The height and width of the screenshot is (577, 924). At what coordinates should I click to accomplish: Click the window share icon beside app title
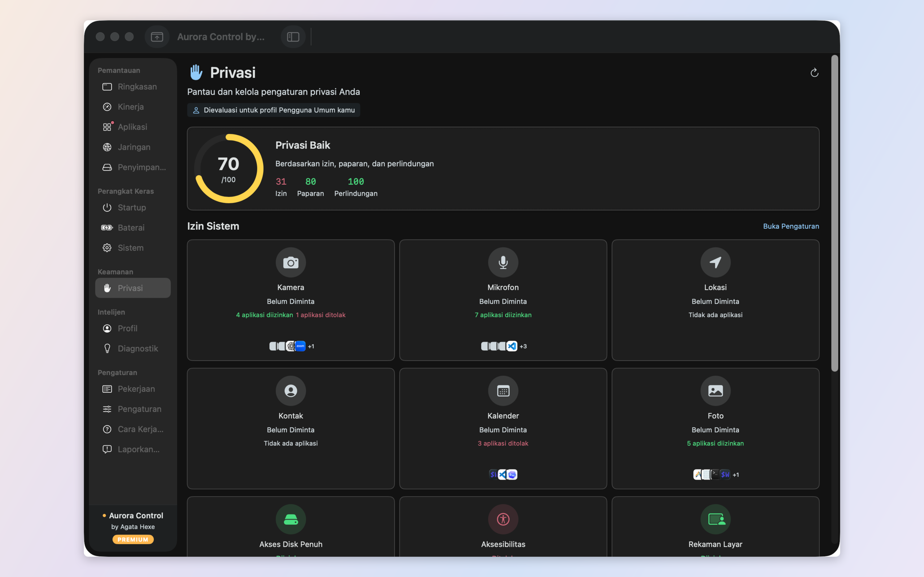point(157,37)
